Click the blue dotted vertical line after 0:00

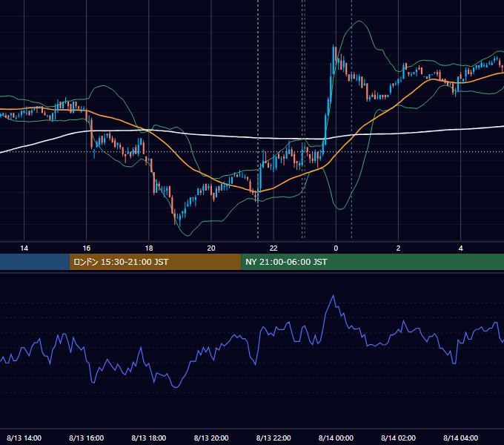(351, 119)
